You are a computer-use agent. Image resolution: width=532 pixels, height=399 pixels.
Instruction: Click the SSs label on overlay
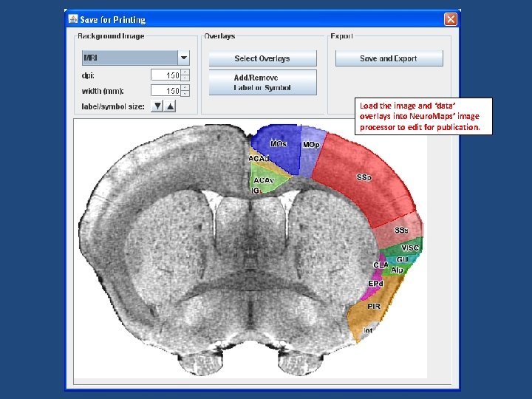pos(401,231)
